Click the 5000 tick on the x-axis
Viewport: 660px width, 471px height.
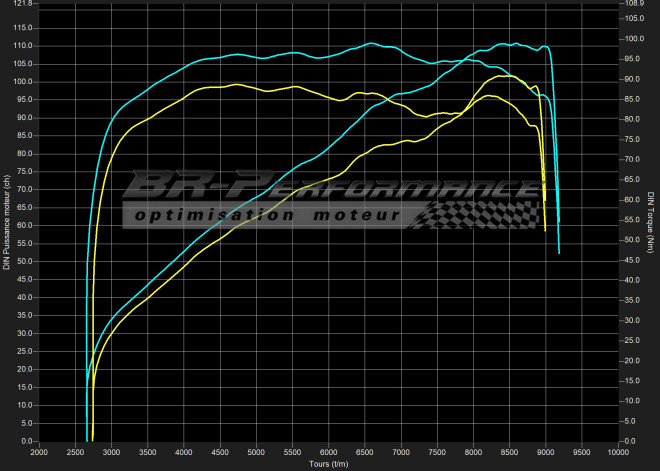[x=257, y=452]
